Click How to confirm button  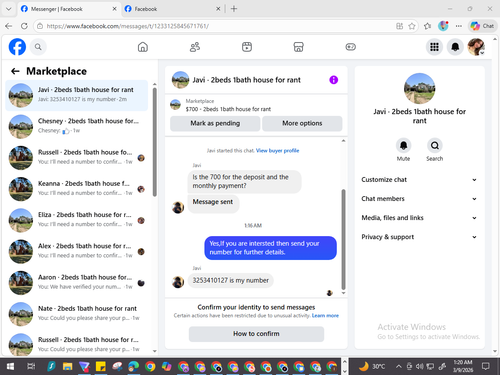tap(256, 334)
